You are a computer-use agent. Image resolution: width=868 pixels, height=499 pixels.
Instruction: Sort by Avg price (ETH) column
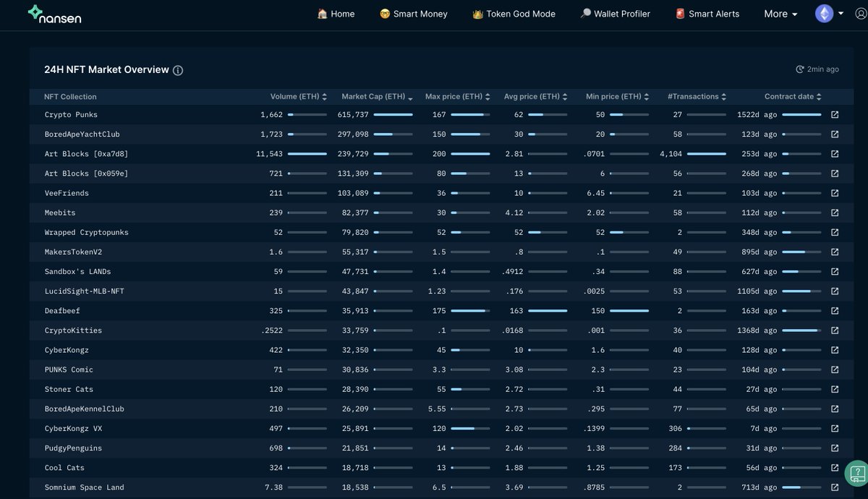[536, 96]
